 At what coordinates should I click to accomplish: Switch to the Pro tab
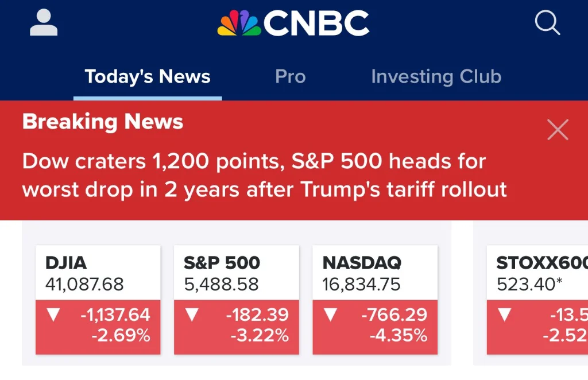[290, 77]
